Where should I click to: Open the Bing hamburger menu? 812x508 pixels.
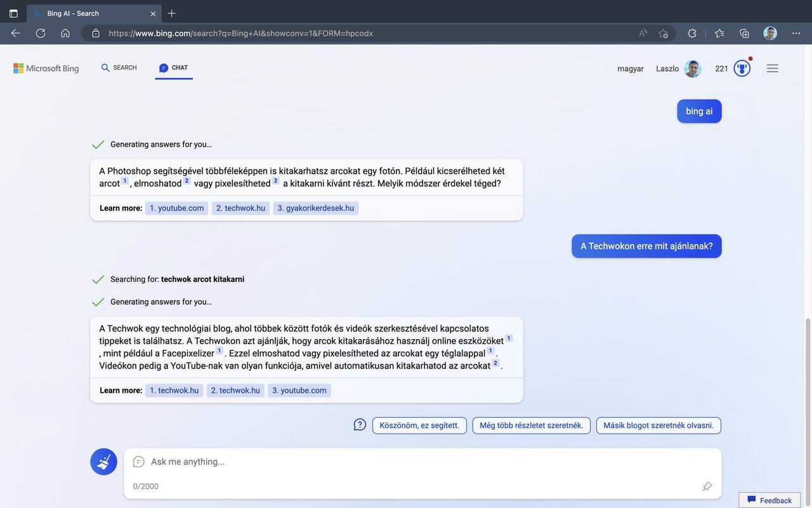772,69
